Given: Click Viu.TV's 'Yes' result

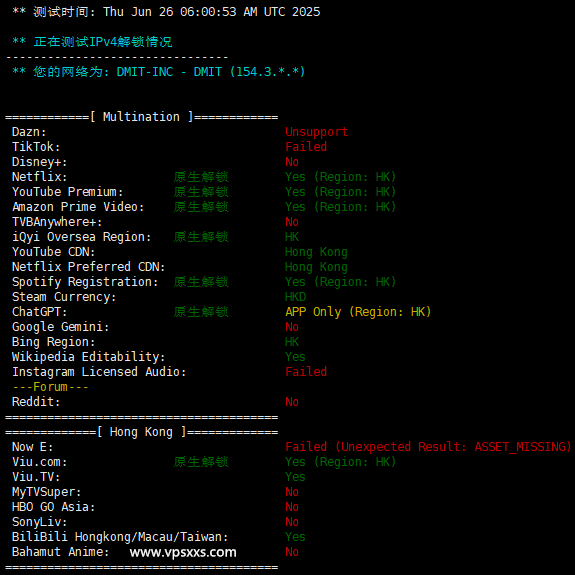Looking at the screenshot, I should (x=295, y=477).
